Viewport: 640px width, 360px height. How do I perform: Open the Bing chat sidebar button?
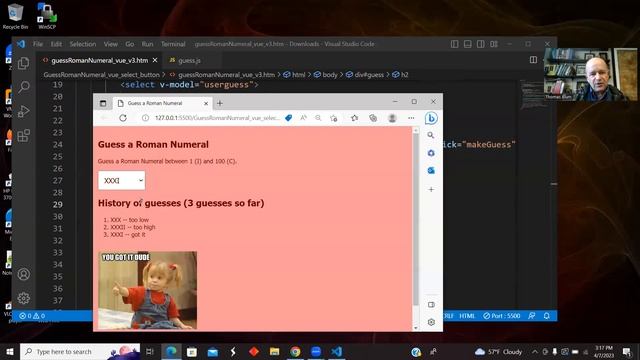point(431,118)
